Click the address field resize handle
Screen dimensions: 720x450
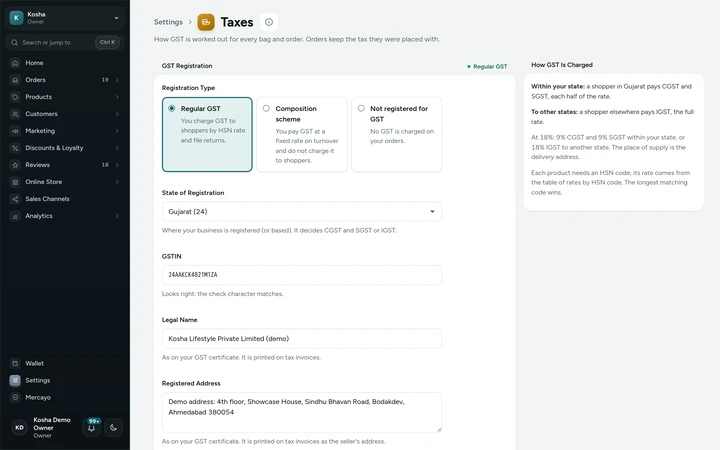click(439, 429)
